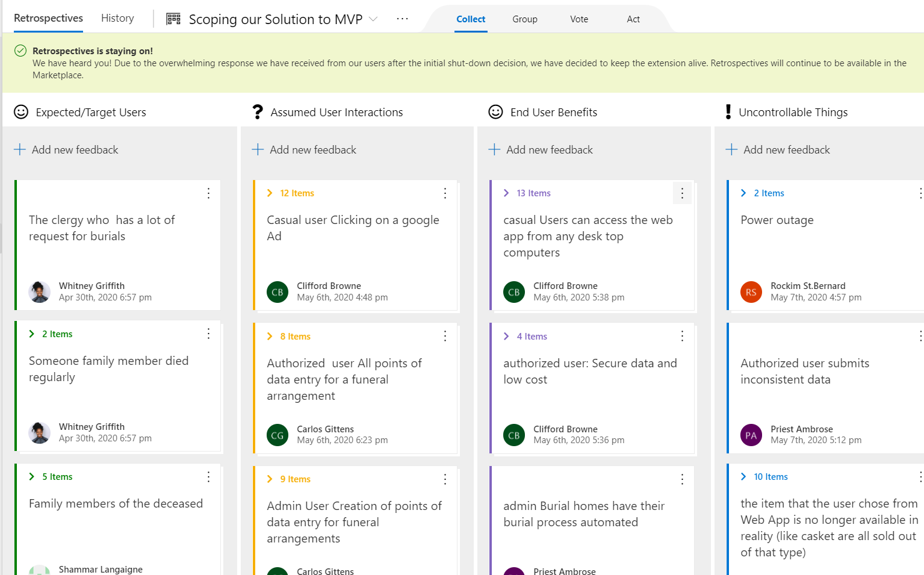Image resolution: width=924 pixels, height=575 pixels.
Task: Switch to the Vote phase tab
Action: (579, 19)
